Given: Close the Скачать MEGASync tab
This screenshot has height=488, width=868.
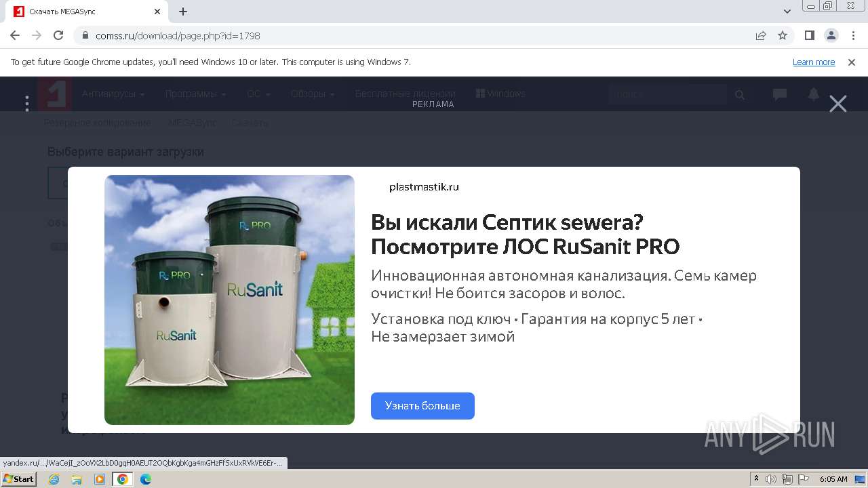Looking at the screenshot, I should [x=157, y=12].
